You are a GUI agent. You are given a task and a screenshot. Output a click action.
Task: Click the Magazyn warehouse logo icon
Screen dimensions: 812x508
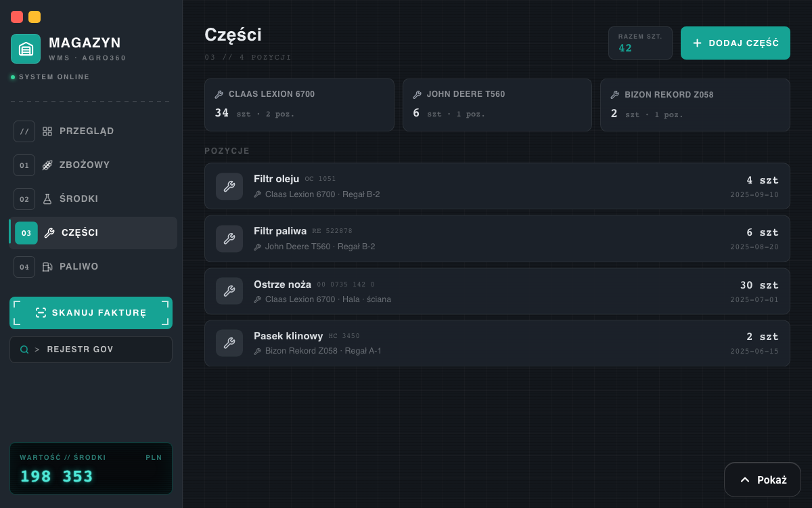[26, 49]
